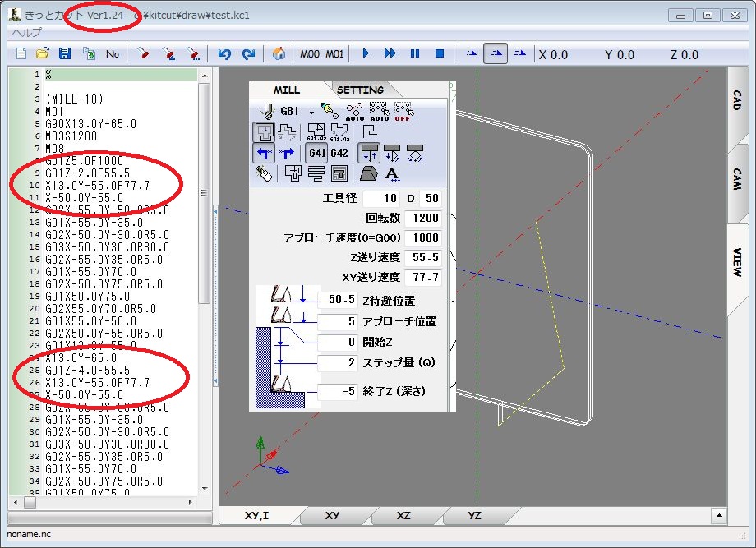Click the second red marker tool icon

pos(168,53)
